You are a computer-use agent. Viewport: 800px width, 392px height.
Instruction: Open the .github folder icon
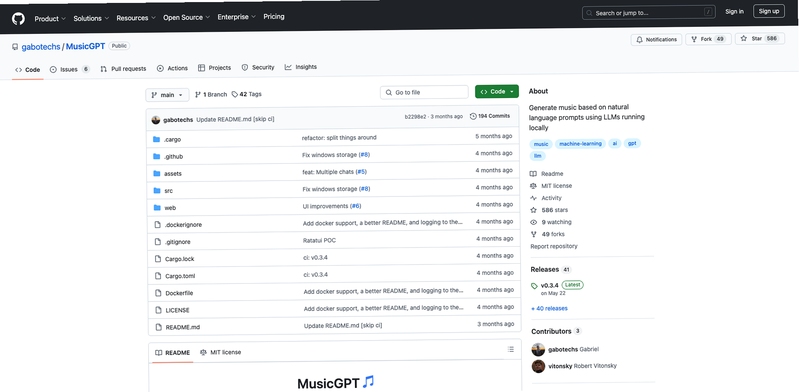point(157,156)
